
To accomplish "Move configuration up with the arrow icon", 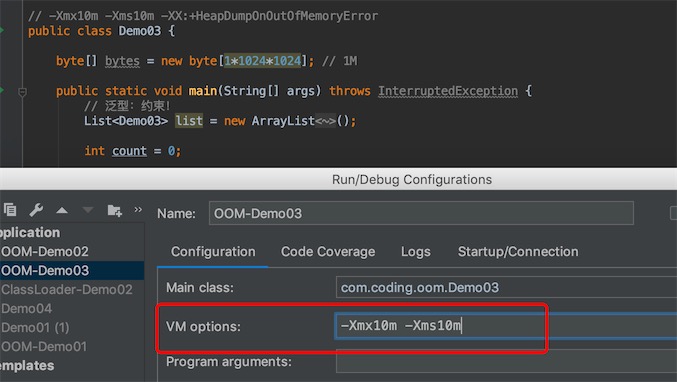I will (62, 210).
